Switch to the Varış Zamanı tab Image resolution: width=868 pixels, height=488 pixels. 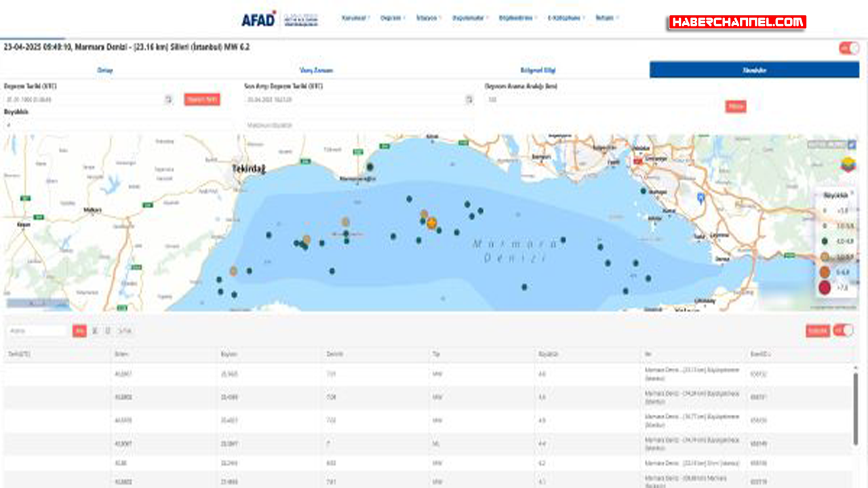[316, 70]
